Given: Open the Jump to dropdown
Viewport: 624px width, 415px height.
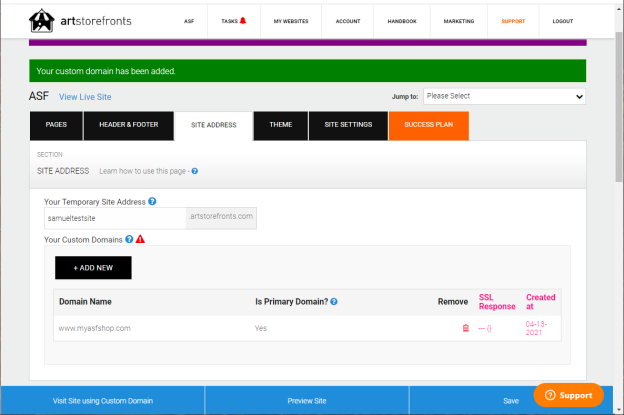Looking at the screenshot, I should pyautogui.click(x=504, y=96).
